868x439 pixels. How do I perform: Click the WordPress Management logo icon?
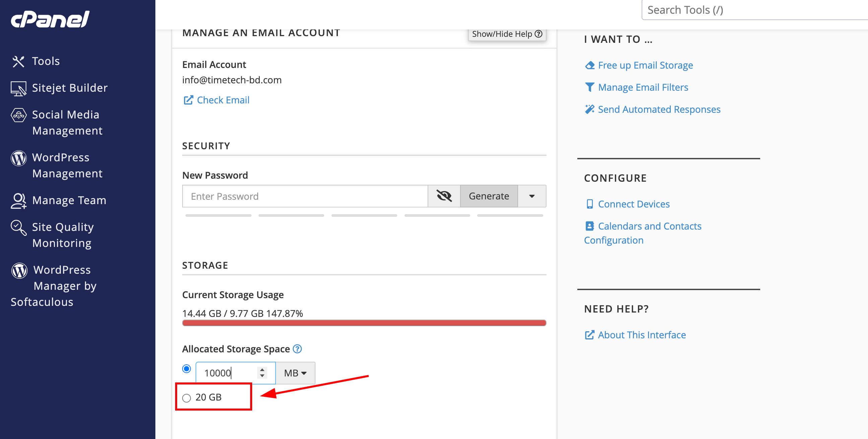pos(18,158)
